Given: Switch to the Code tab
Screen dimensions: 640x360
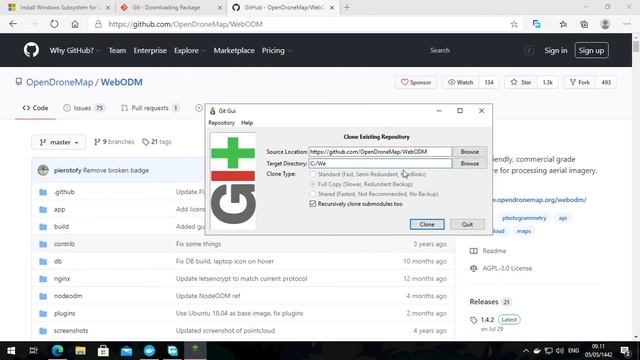Looking at the screenshot, I should (36, 108).
